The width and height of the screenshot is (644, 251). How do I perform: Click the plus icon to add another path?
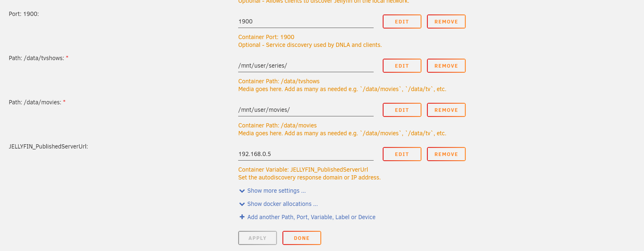point(242,217)
